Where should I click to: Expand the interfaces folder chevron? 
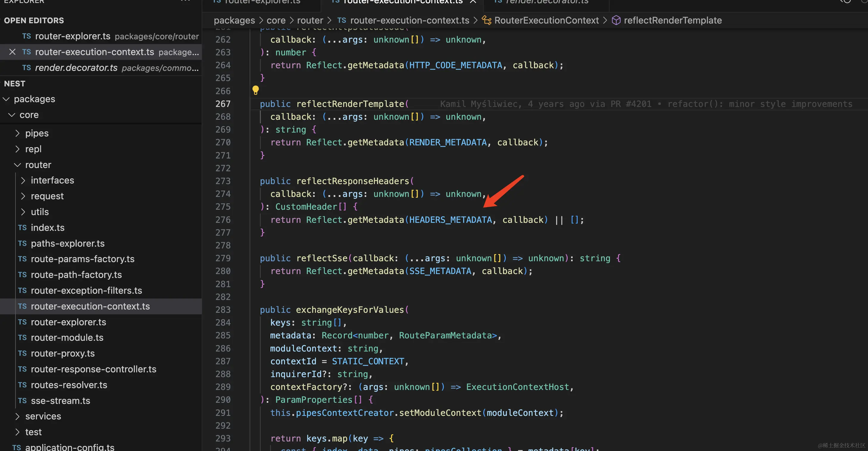(23, 181)
